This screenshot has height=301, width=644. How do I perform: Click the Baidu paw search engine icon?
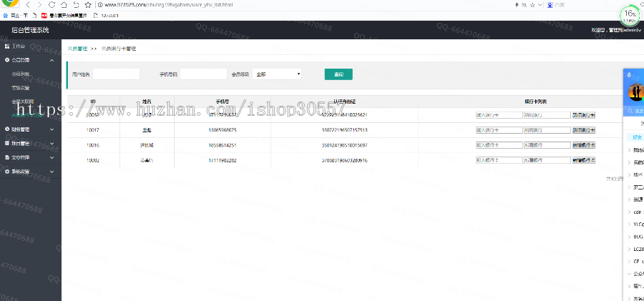pos(550,5)
